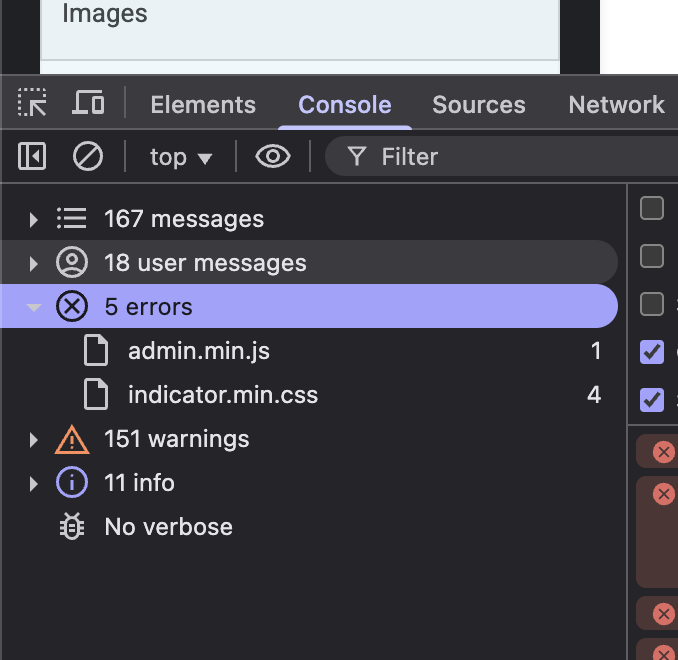The width and height of the screenshot is (678, 660).
Task: Switch to the Elements tab
Action: (x=203, y=105)
